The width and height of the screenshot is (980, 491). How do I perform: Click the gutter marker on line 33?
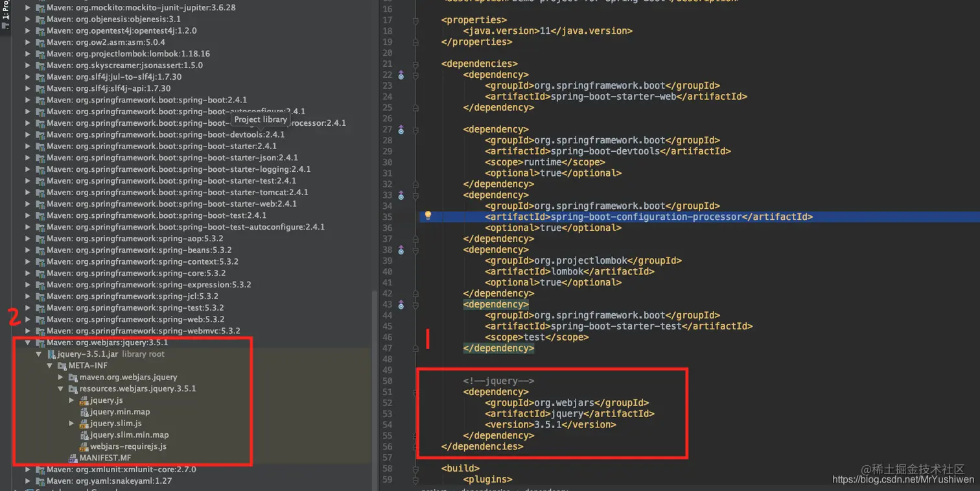[x=401, y=196]
